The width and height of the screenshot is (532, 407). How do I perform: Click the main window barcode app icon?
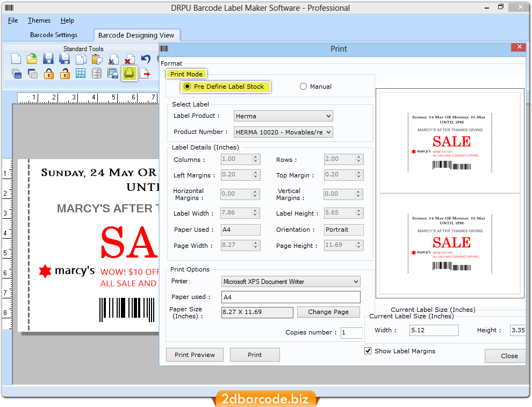pos(9,8)
